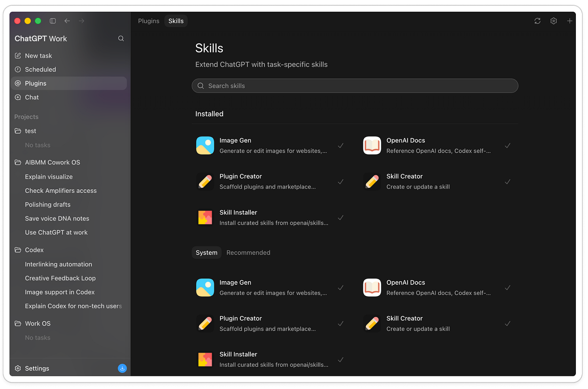Viewport: 588px width, 389px height.
Task: Click the Chat bubble icon in sidebar
Action: [x=18, y=97]
